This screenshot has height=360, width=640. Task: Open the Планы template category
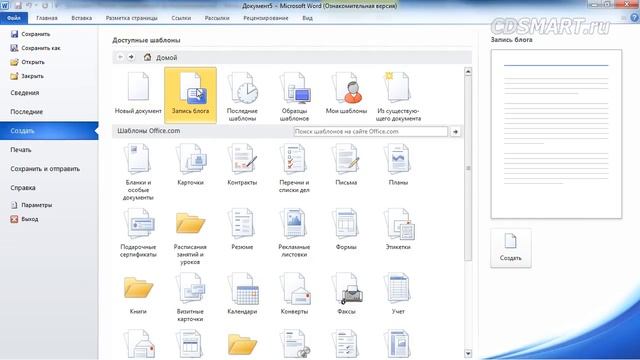[x=398, y=164]
